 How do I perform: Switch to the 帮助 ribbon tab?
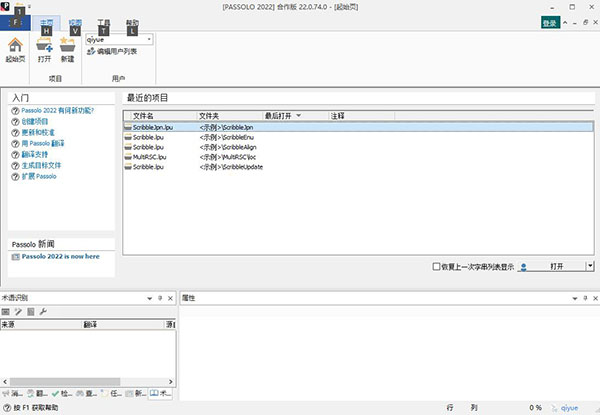coord(132,23)
